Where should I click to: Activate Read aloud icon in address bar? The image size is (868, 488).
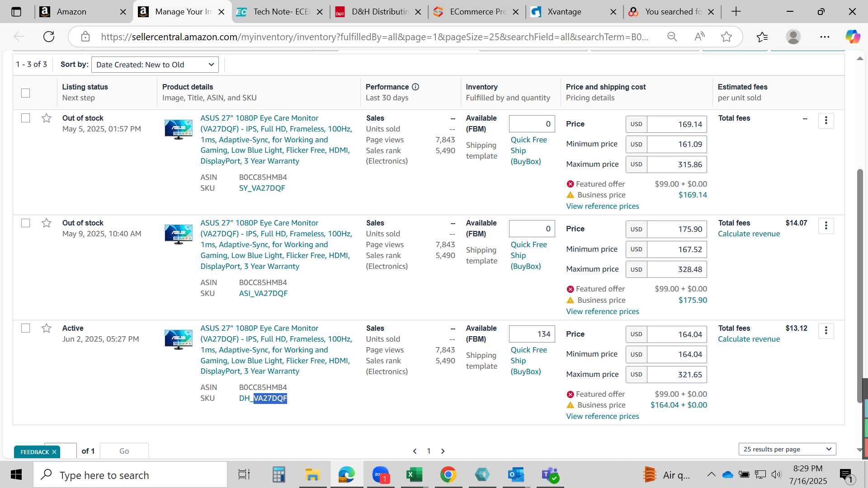699,37
